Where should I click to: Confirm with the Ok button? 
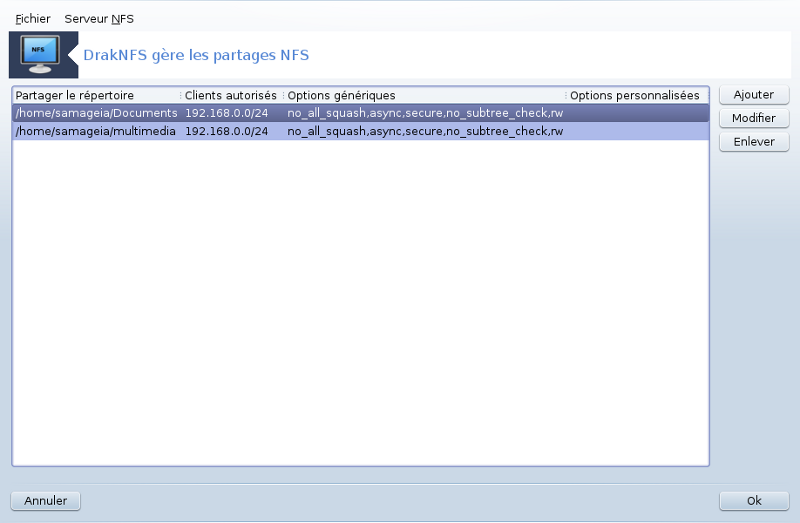754,501
